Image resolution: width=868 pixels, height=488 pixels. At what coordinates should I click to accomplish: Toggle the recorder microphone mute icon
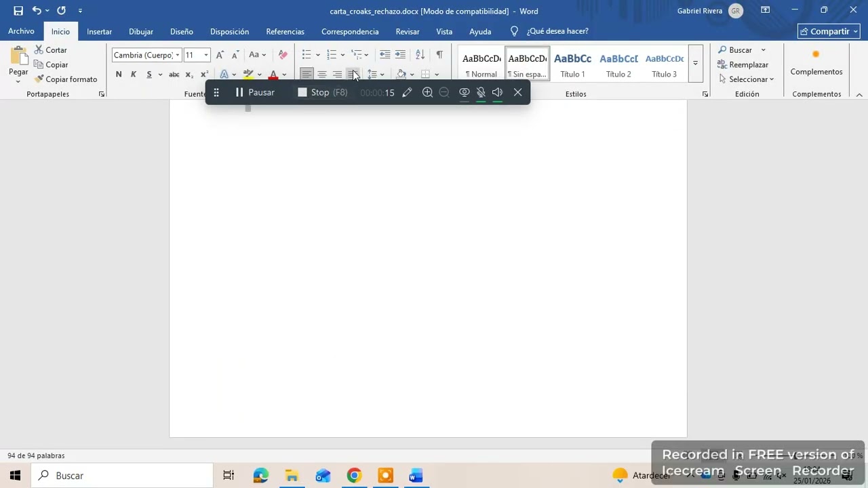click(x=481, y=92)
